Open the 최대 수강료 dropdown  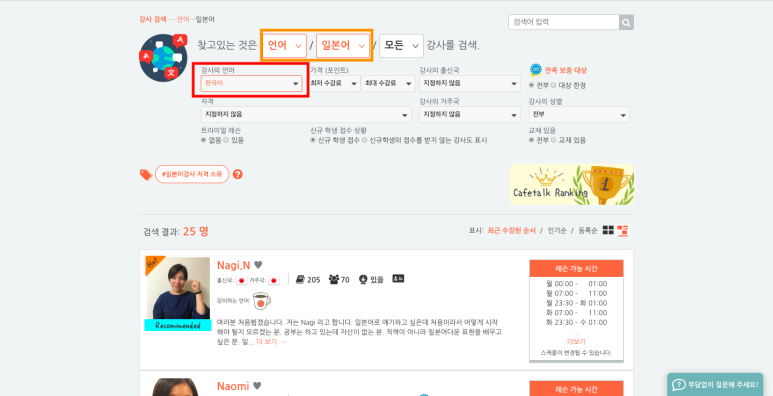(x=388, y=83)
